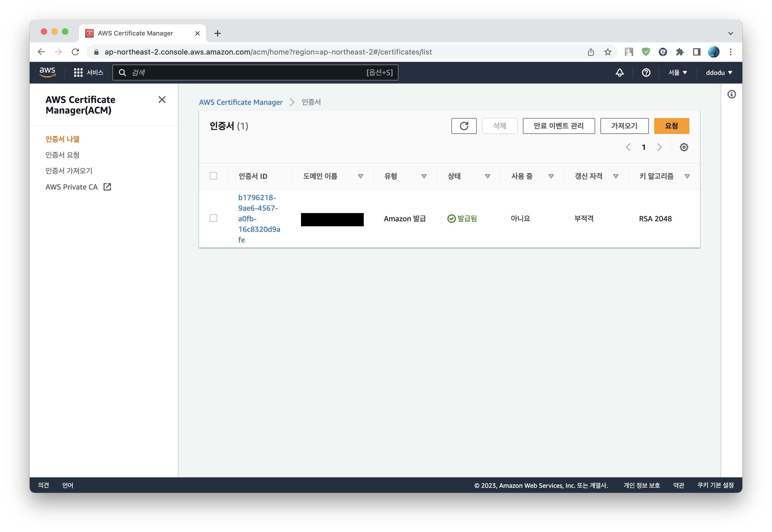Click the 인증서 ID column header
Screen dimensions: 772x532
[x=253, y=176]
